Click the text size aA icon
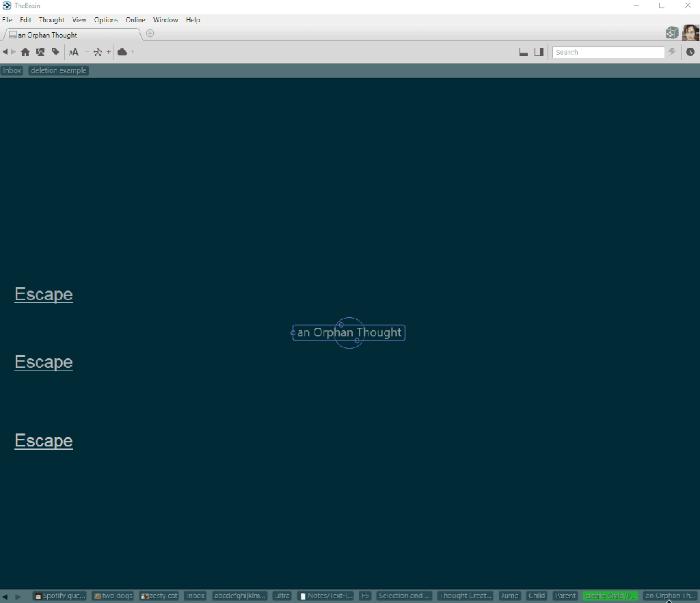The height and width of the screenshot is (603, 700). (73, 52)
